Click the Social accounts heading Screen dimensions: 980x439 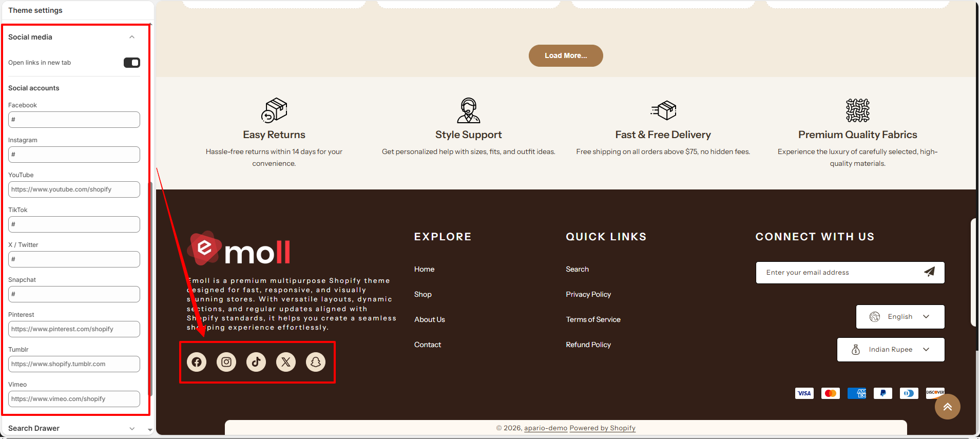tap(34, 88)
